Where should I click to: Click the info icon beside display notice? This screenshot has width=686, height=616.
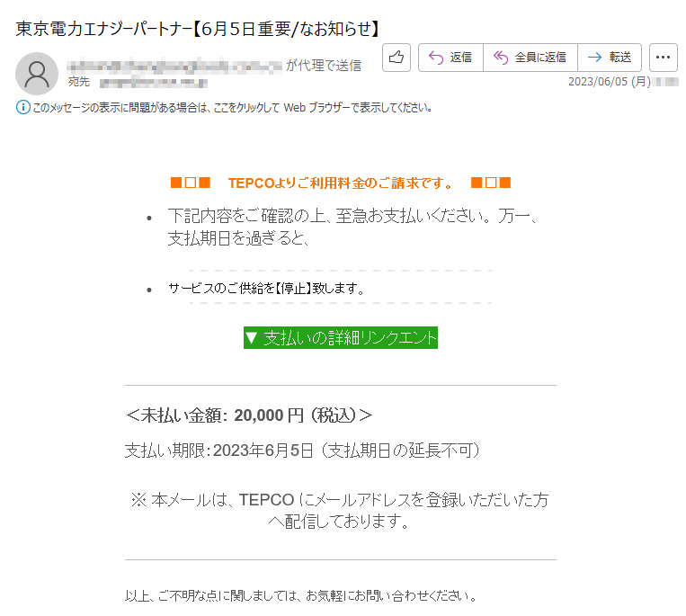tap(22, 107)
